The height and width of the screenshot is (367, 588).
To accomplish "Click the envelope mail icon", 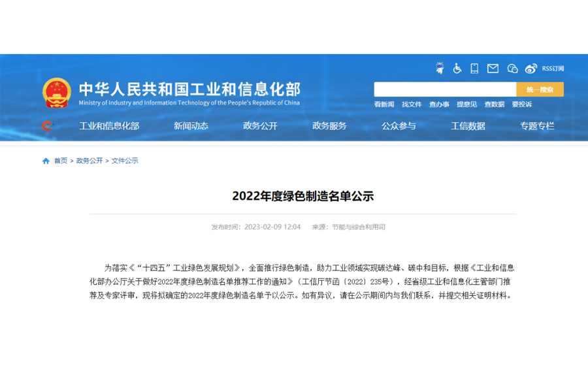I will pyautogui.click(x=493, y=68).
